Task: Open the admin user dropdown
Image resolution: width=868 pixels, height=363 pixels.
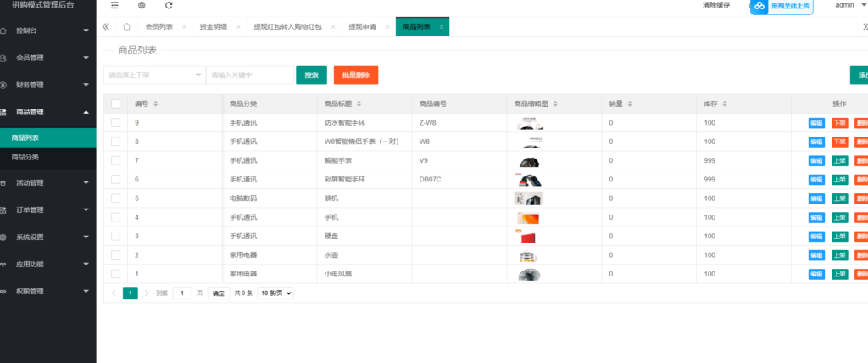Action: click(851, 5)
